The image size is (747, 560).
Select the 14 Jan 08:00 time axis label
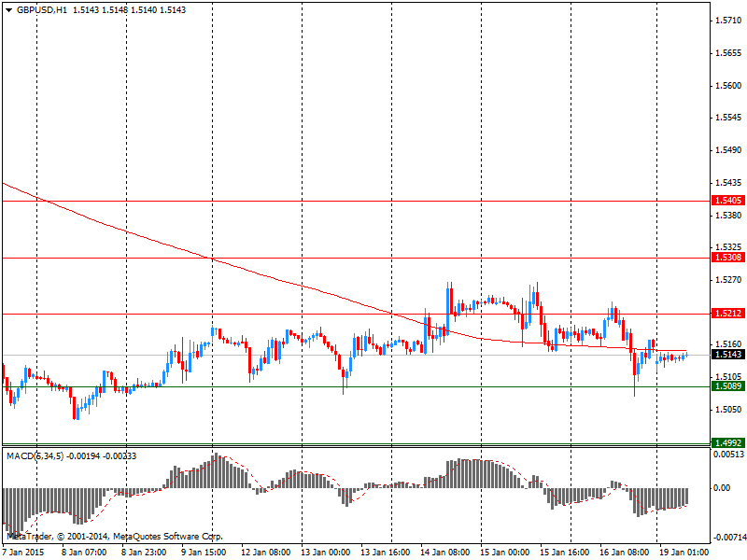click(x=445, y=553)
